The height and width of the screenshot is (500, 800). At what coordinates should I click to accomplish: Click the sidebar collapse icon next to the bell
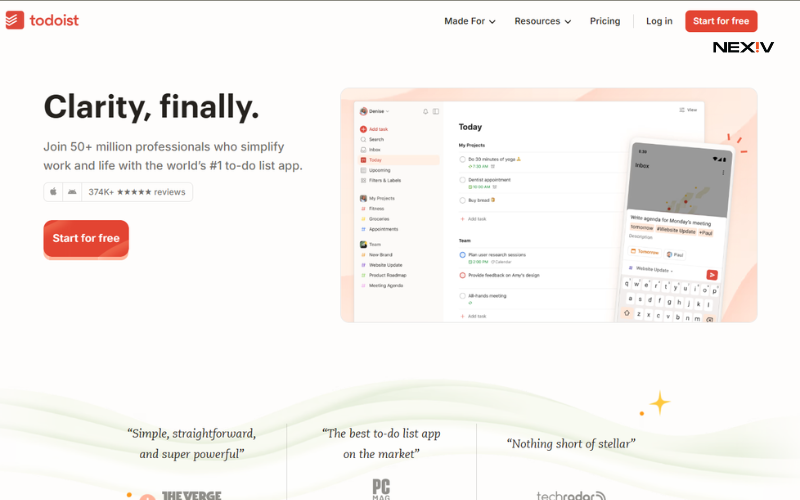(x=436, y=111)
